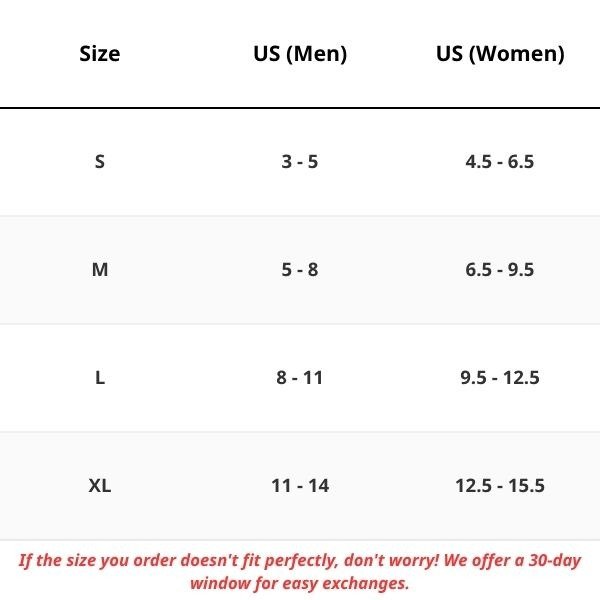Click women's range 6.5 - 9.5
The width and height of the screenshot is (600, 600).
click(x=500, y=269)
